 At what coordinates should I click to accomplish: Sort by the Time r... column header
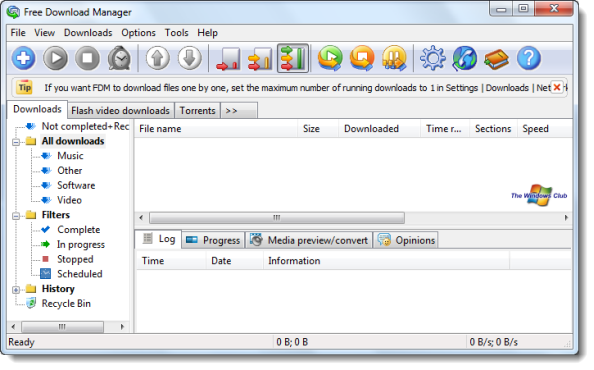click(445, 129)
